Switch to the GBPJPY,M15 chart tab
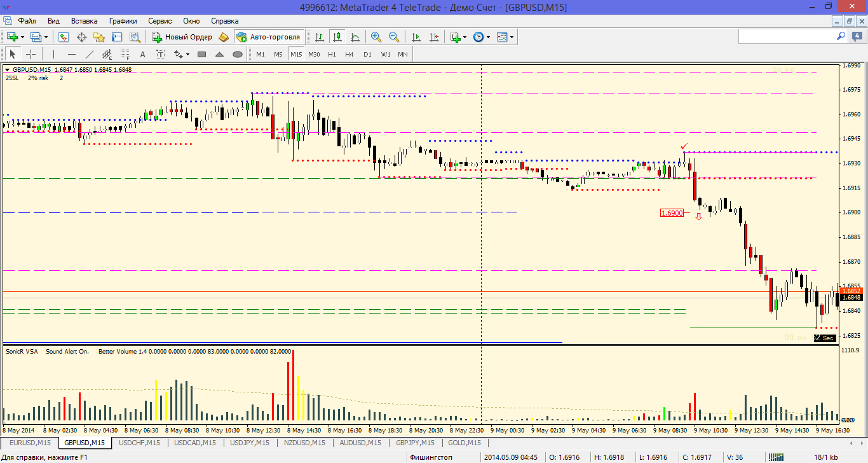The height and width of the screenshot is (463, 868). click(415, 443)
